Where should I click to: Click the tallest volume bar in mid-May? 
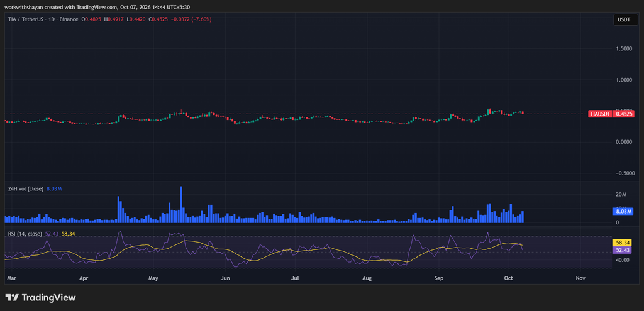(180, 204)
